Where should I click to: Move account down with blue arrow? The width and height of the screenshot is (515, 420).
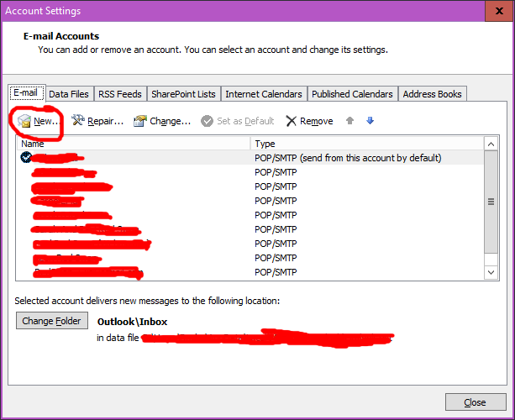tap(370, 121)
